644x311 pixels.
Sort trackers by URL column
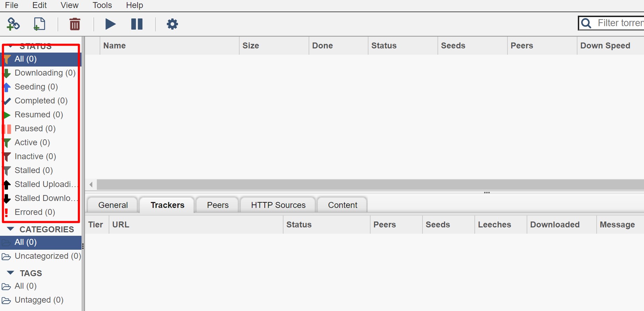click(196, 225)
